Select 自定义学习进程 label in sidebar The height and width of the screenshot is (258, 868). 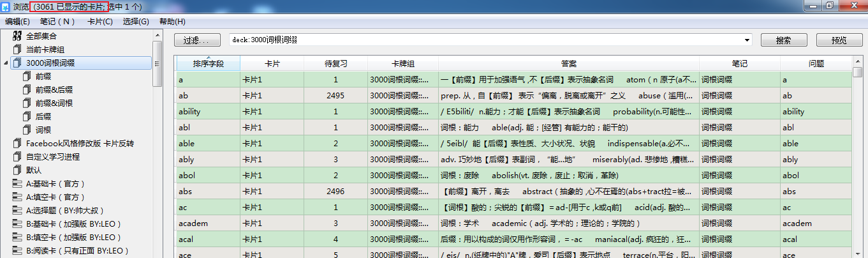click(53, 156)
